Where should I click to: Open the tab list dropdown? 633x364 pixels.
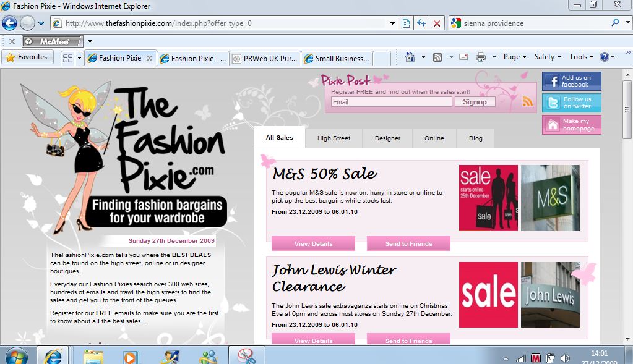pyautogui.click(x=79, y=58)
